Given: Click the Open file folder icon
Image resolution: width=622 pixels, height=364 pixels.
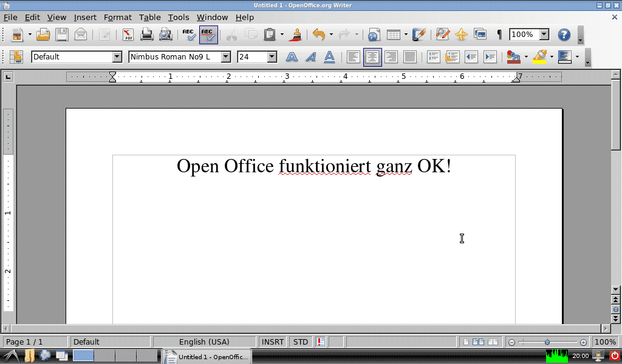Looking at the screenshot, I should tap(43, 35).
